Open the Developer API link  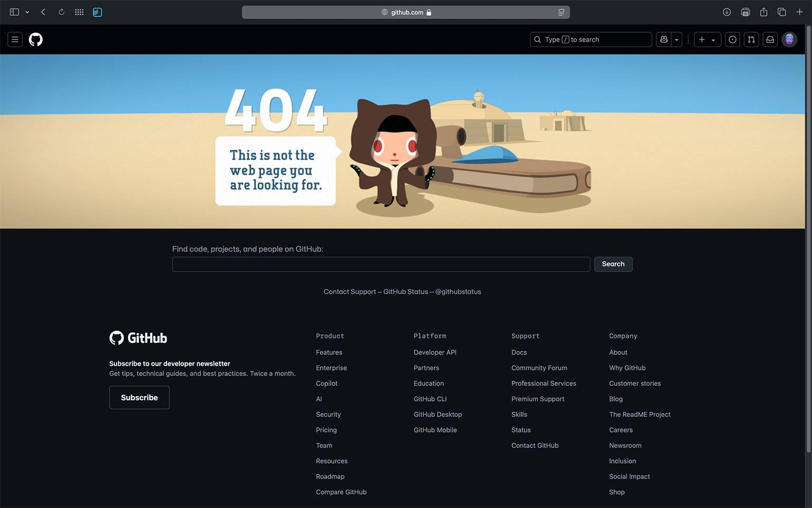(435, 352)
